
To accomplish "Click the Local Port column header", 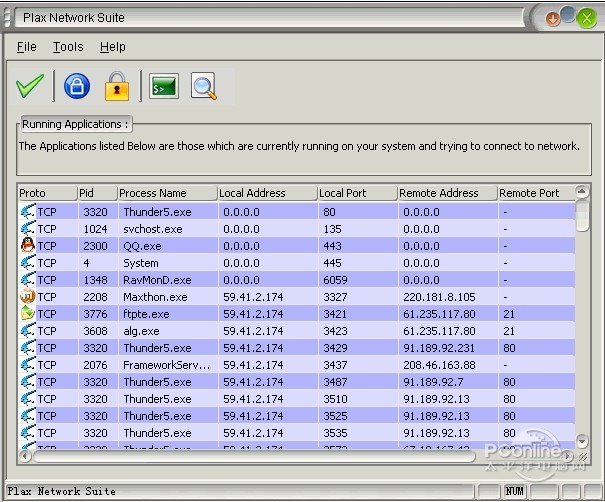I will pyautogui.click(x=356, y=193).
